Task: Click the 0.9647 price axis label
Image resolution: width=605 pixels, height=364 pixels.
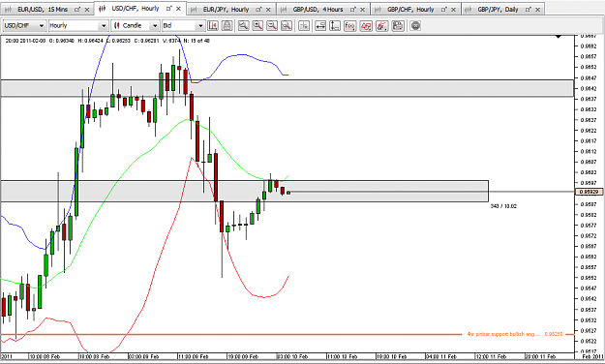Action: [x=589, y=78]
